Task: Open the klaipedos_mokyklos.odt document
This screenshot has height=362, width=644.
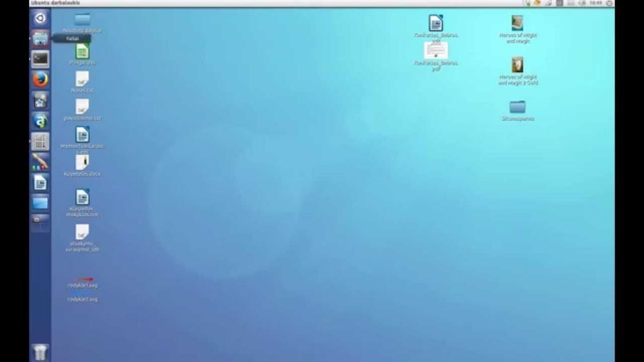Action: click(82, 203)
